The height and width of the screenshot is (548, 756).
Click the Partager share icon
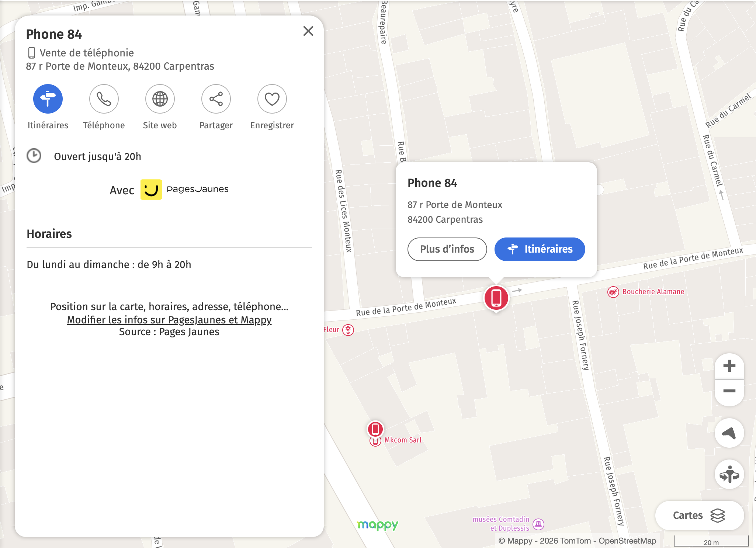pos(216,98)
